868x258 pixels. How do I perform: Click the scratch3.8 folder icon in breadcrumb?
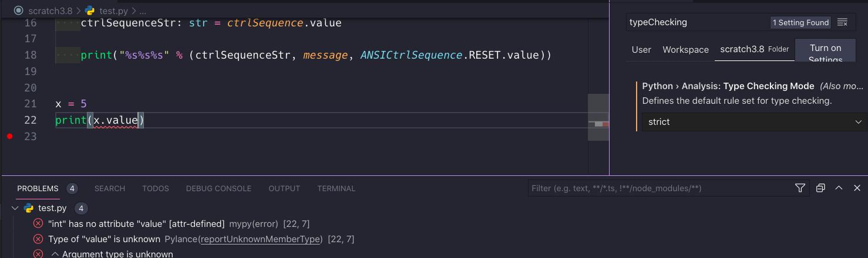(x=18, y=11)
